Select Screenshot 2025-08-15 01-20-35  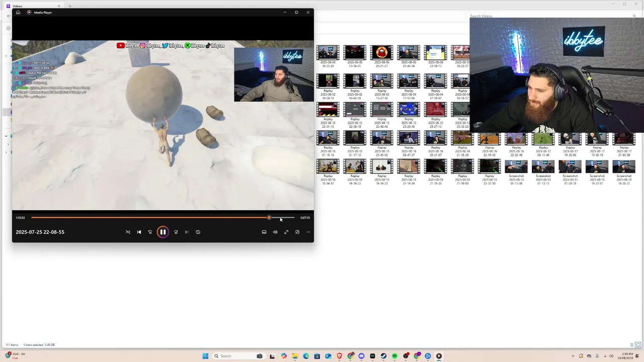(x=570, y=172)
